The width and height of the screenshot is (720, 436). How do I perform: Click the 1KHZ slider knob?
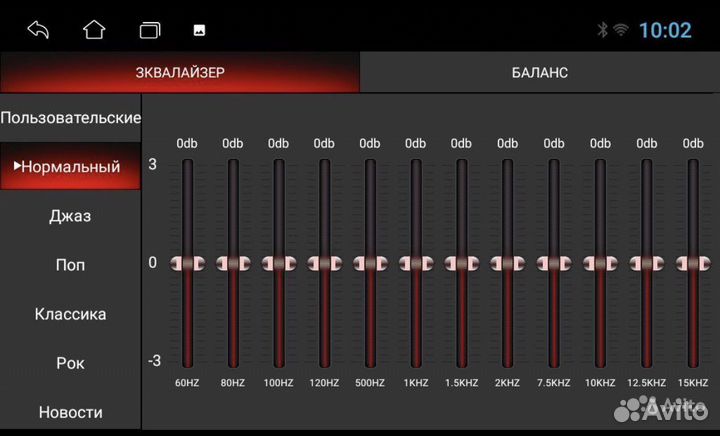click(416, 263)
